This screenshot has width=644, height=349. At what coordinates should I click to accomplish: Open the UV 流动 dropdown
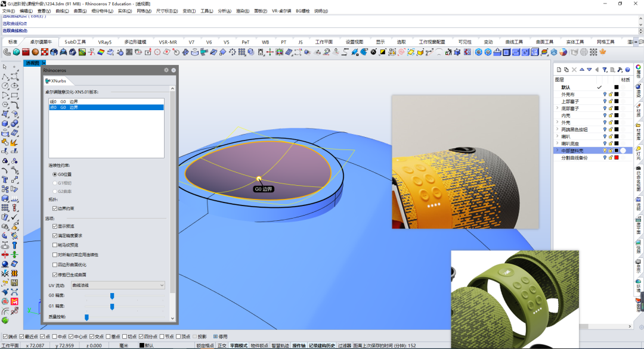(x=118, y=285)
